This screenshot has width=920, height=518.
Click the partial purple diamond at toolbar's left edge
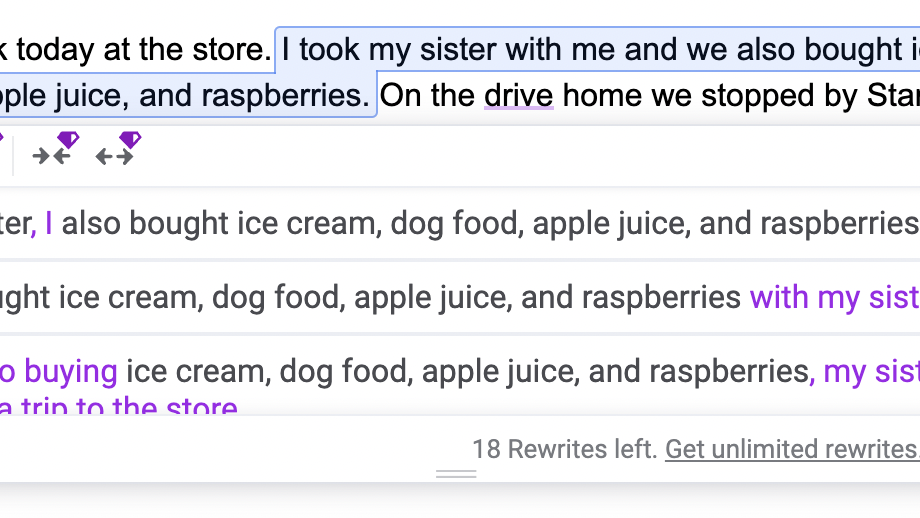click(2, 139)
